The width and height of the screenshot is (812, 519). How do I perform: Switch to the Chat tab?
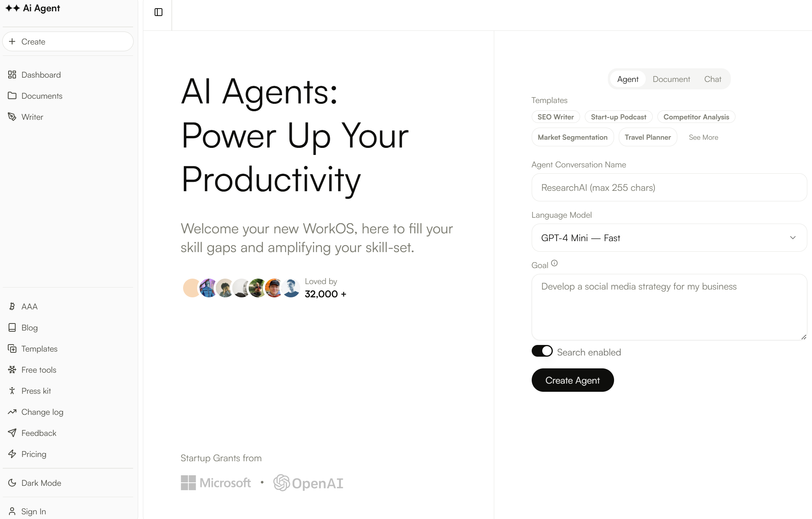point(712,79)
